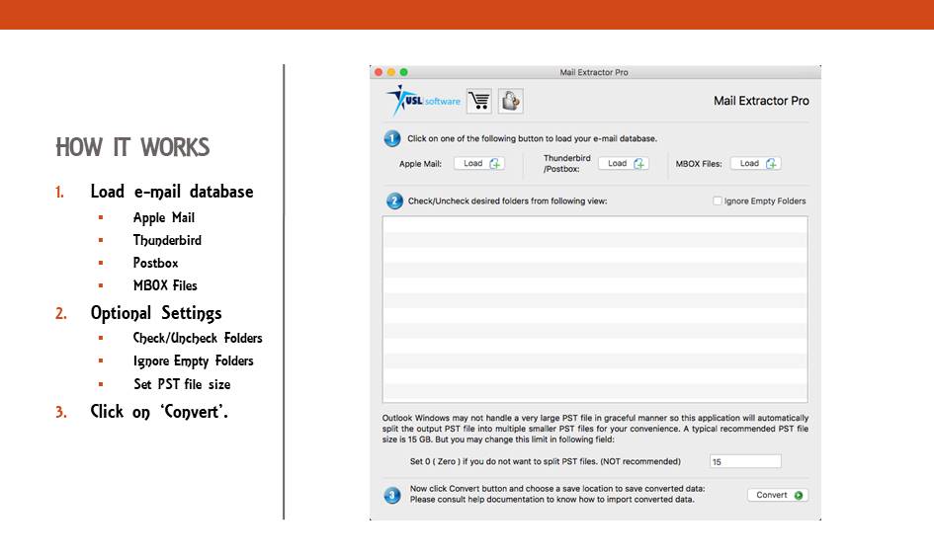The width and height of the screenshot is (934, 560).
Task: Click 'Check/Uncheck desired folders' instruction text
Action: 507,201
